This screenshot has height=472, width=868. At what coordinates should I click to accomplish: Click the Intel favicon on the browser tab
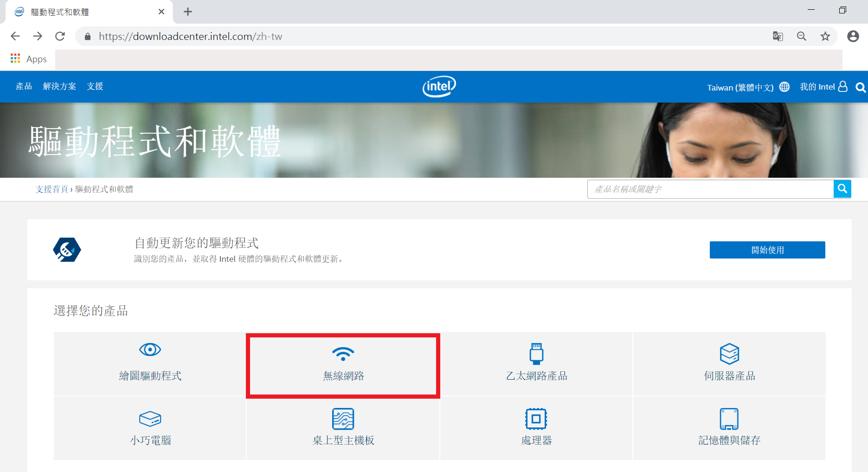pos(19,12)
